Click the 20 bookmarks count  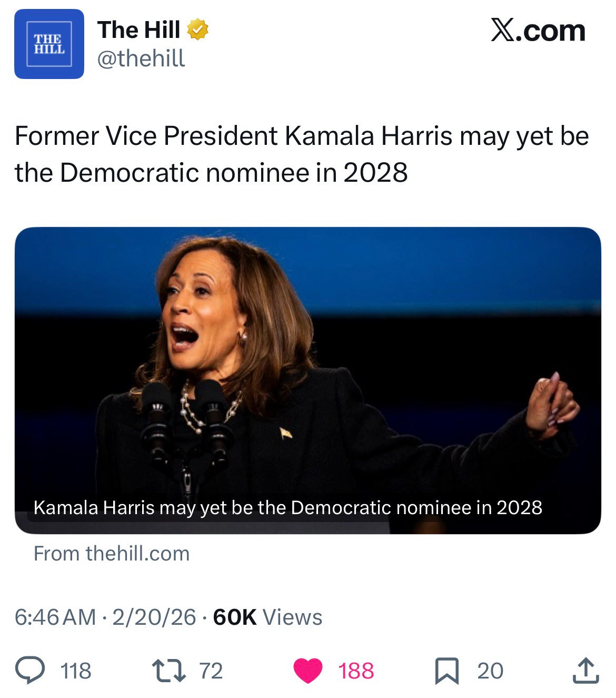point(490,671)
